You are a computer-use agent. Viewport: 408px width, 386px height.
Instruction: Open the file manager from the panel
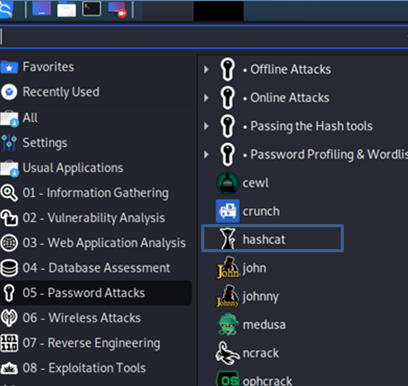67,9
